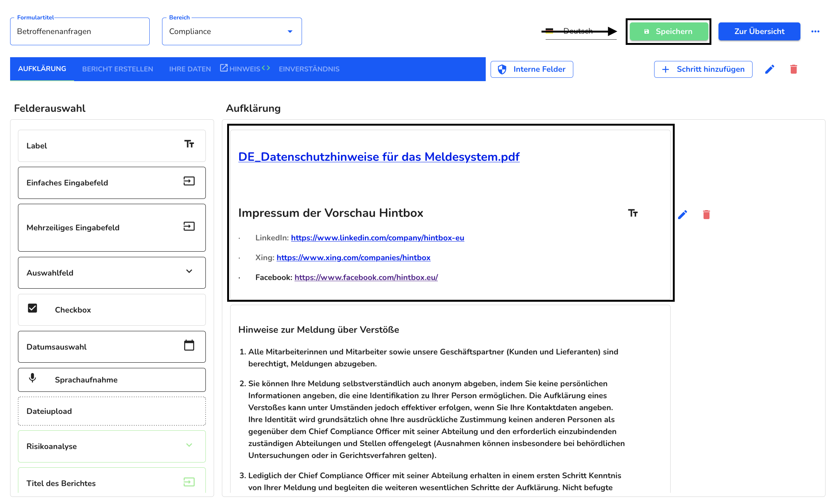Click the shield icon in Interne Felder

click(502, 69)
